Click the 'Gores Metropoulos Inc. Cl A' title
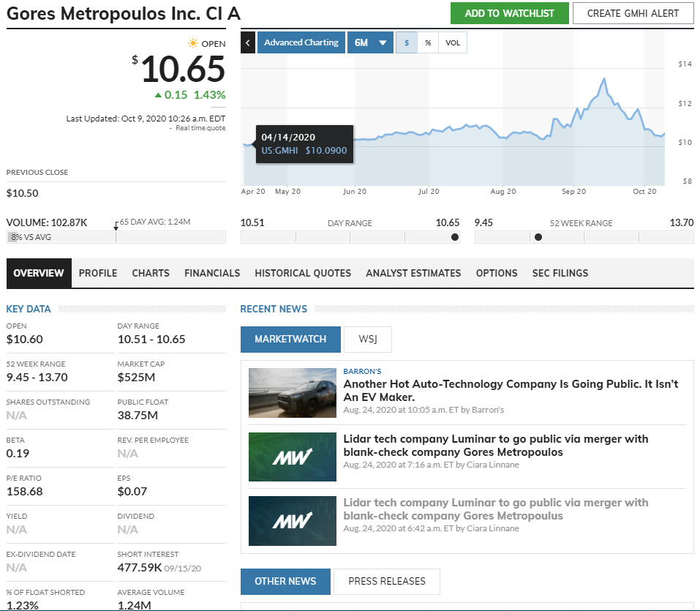The image size is (700, 611). point(124,14)
